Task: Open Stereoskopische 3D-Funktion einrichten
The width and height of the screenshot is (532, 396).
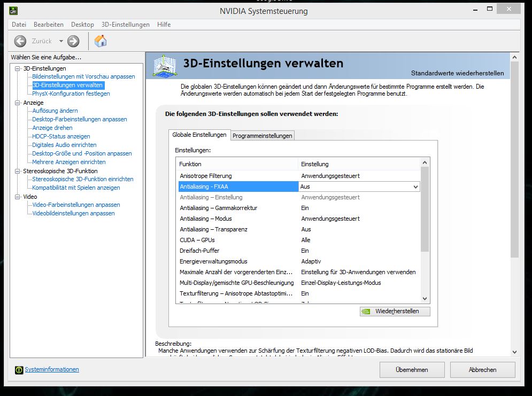Action: (x=83, y=179)
